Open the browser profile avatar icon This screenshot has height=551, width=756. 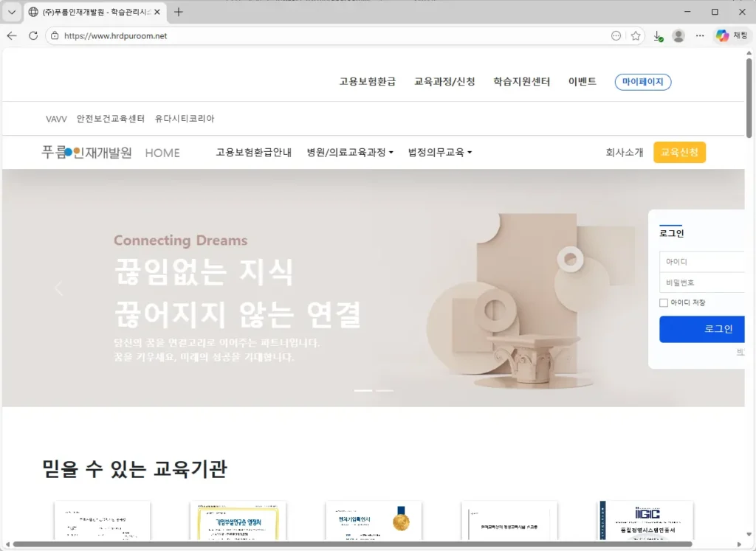(678, 35)
